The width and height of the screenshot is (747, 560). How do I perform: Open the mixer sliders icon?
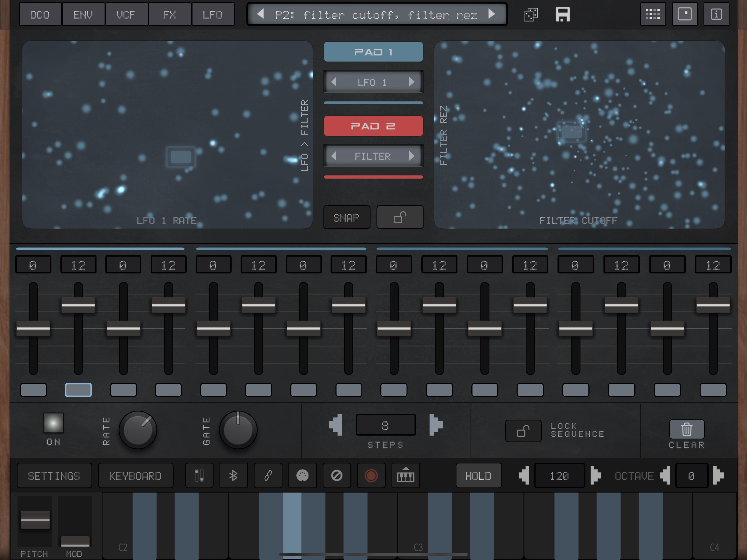(x=199, y=476)
